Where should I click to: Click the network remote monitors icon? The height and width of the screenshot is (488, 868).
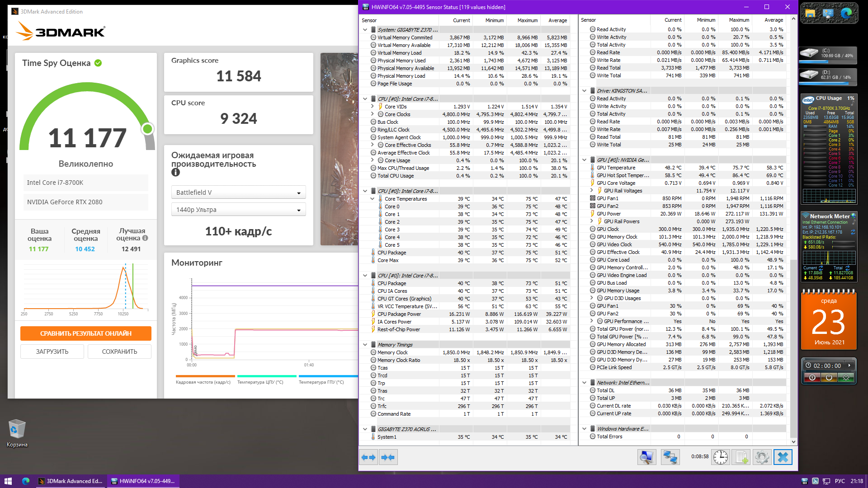(670, 457)
